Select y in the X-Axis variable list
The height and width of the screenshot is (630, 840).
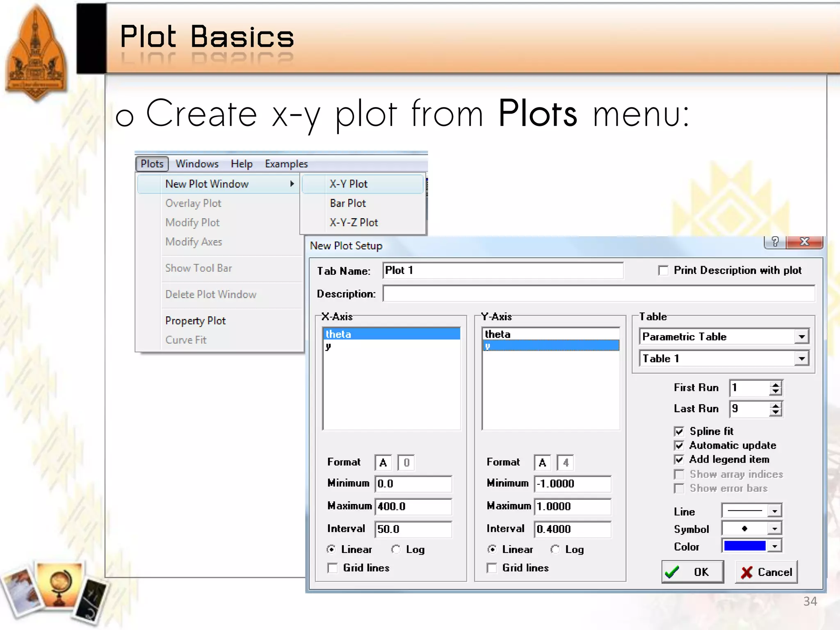(x=328, y=347)
